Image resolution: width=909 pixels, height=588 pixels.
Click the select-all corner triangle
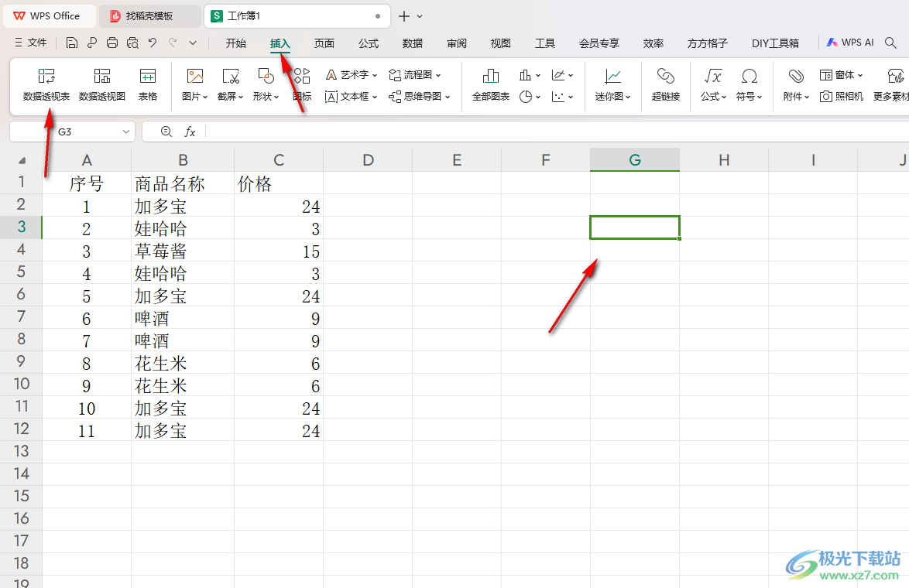coord(22,160)
